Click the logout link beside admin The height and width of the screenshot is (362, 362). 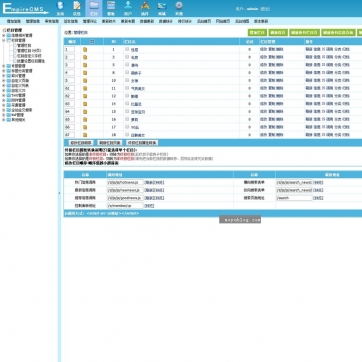click(x=265, y=9)
